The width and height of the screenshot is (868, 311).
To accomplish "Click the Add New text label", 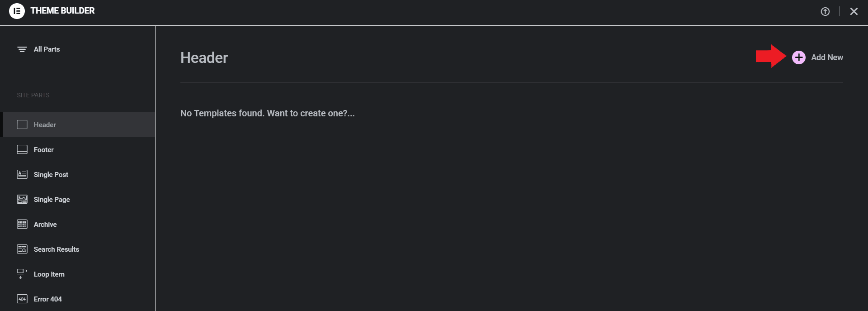I will [x=827, y=57].
